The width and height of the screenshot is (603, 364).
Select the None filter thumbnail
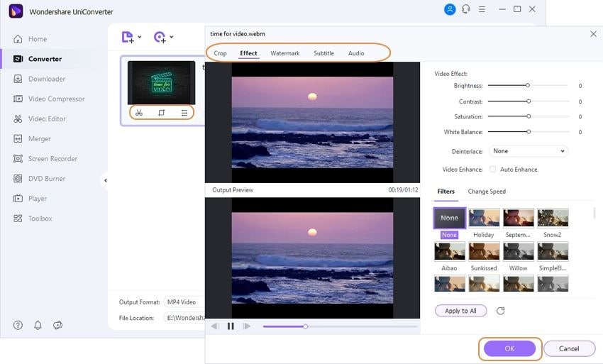pyautogui.click(x=450, y=218)
